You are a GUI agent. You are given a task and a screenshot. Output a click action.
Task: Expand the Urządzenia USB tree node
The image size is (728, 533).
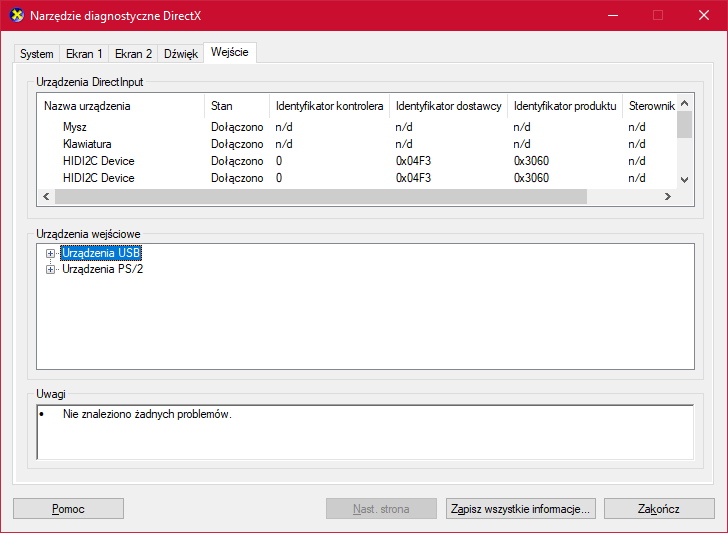pyautogui.click(x=50, y=254)
